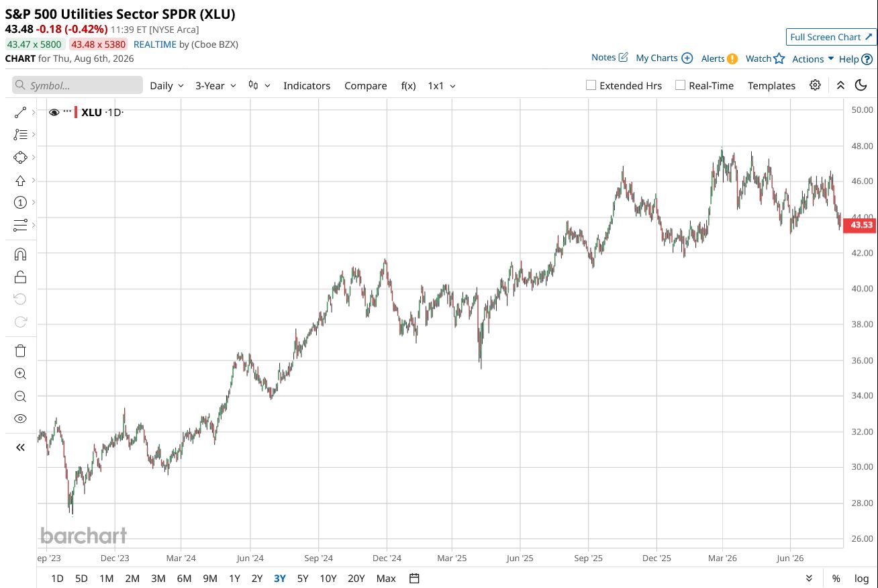The width and height of the screenshot is (878, 588).
Task: Open the Daily frequency dropdown
Action: (x=166, y=85)
